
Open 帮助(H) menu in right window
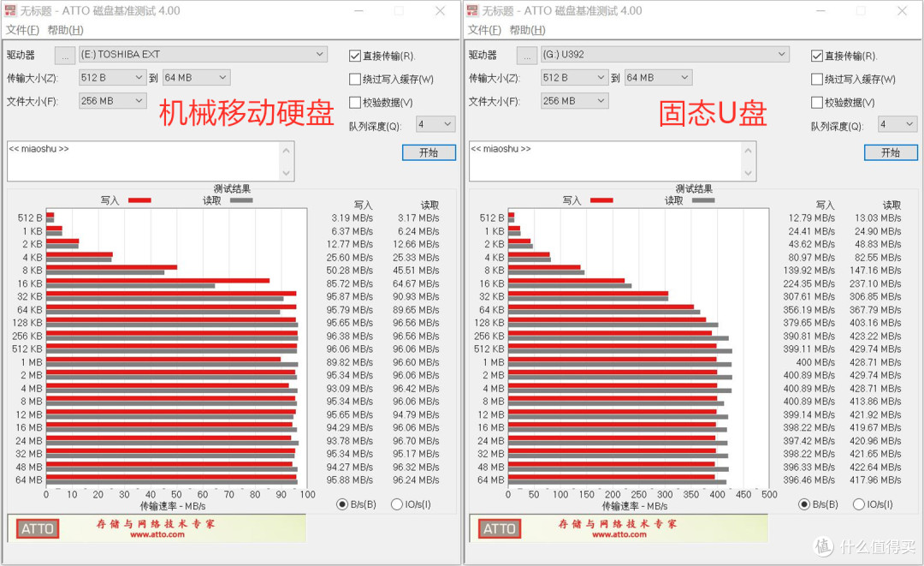[527, 30]
